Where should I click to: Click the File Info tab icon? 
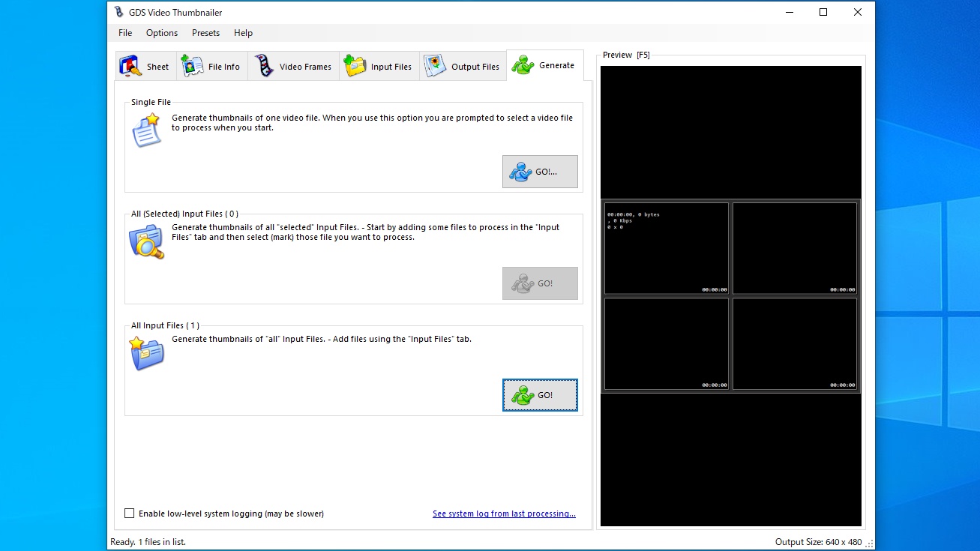pyautogui.click(x=193, y=66)
